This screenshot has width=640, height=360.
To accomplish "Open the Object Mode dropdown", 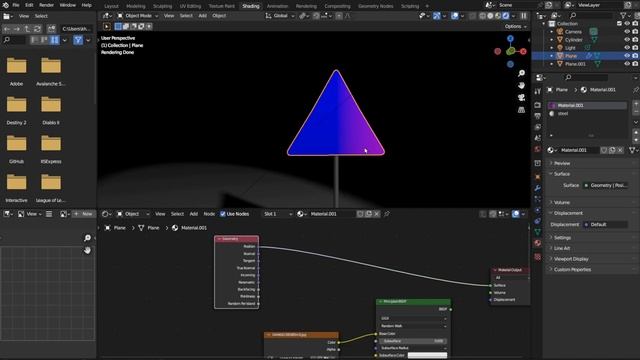I will (x=138, y=16).
